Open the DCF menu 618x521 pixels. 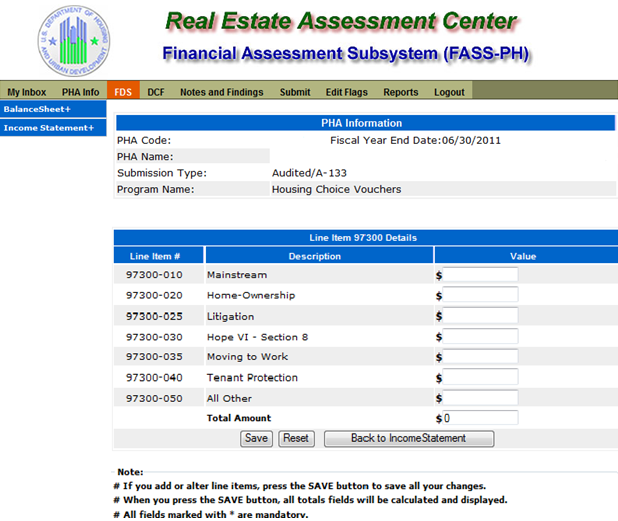click(x=156, y=92)
